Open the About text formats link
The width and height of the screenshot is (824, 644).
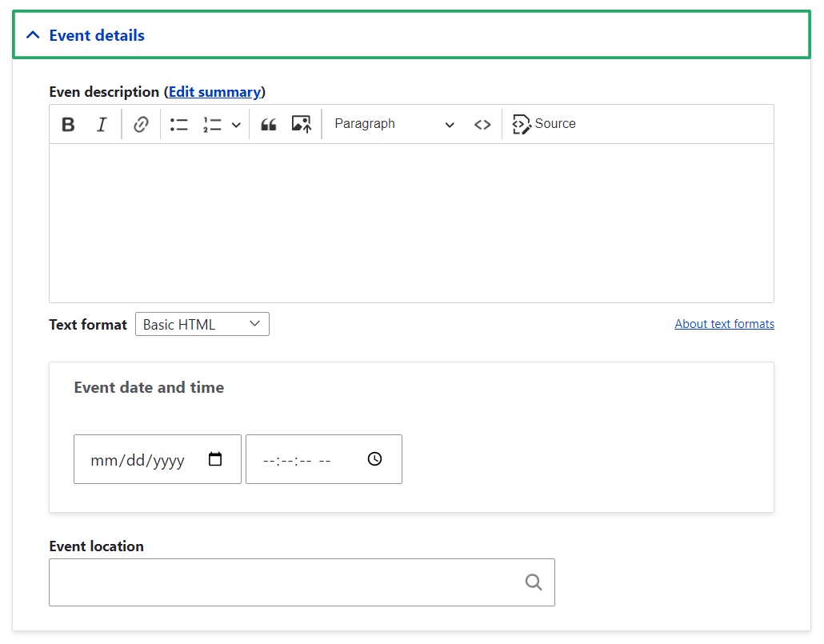click(724, 323)
